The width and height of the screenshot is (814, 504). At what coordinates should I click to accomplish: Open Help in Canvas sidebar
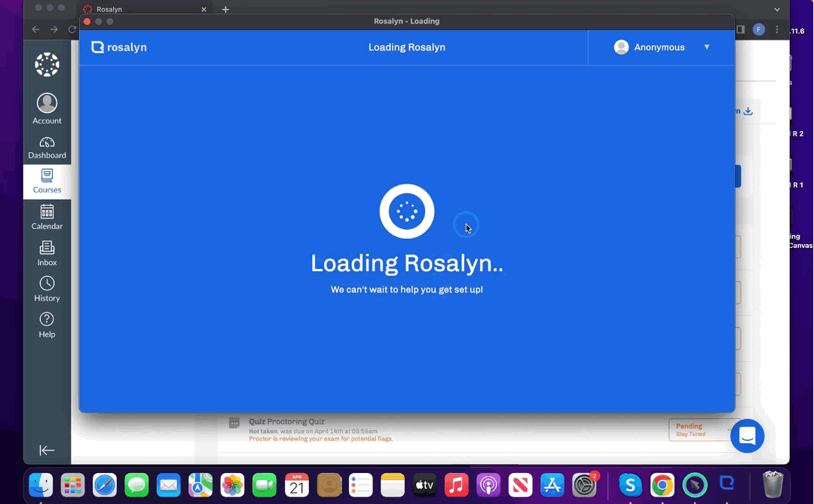pyautogui.click(x=47, y=325)
